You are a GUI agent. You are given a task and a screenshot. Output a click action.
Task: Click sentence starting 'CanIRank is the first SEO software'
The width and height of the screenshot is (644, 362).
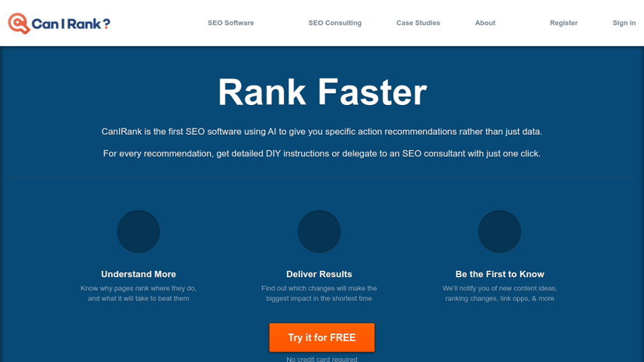pyautogui.click(x=322, y=132)
